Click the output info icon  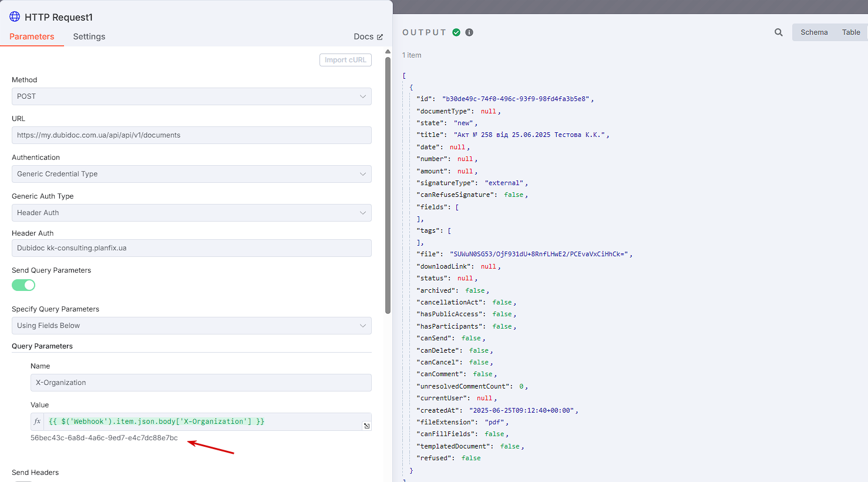(x=469, y=32)
